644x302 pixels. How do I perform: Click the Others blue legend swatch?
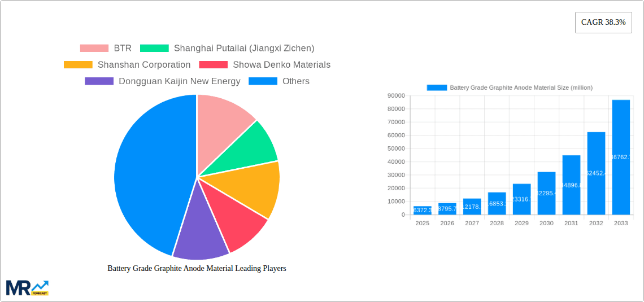coord(263,81)
